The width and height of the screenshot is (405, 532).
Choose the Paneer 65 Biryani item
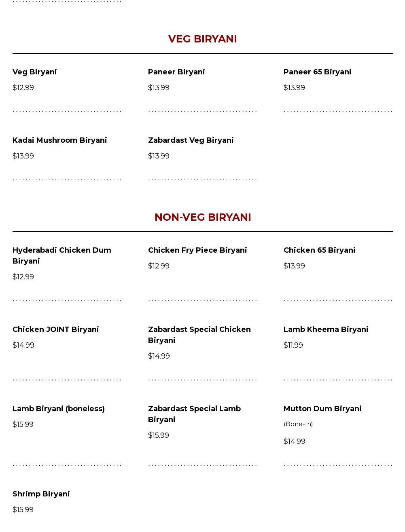317,72
